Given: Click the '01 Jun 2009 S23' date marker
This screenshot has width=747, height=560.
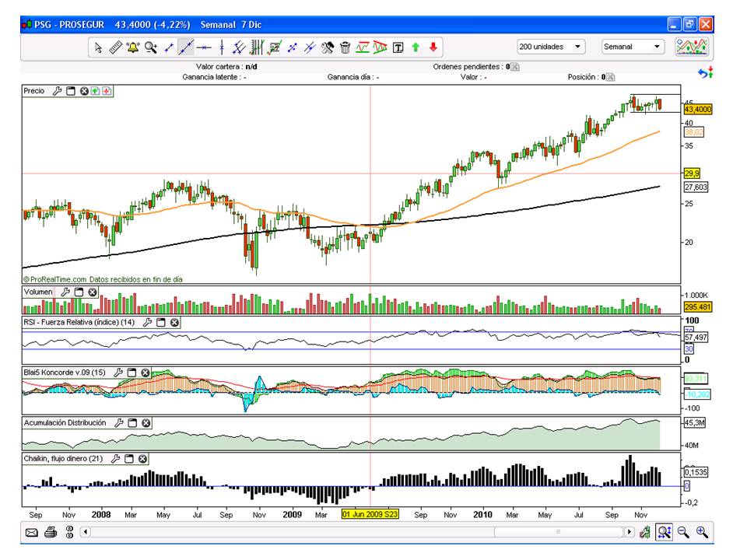Looking at the screenshot, I should point(370,514).
